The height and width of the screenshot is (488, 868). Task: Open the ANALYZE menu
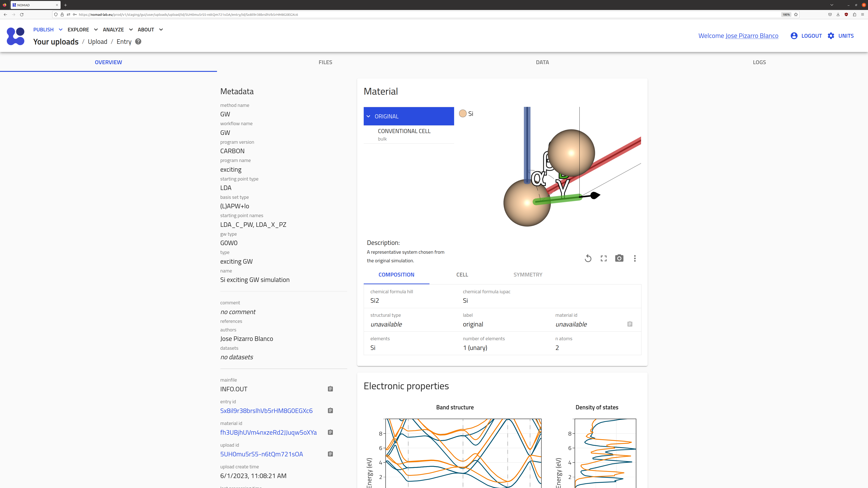(x=113, y=30)
